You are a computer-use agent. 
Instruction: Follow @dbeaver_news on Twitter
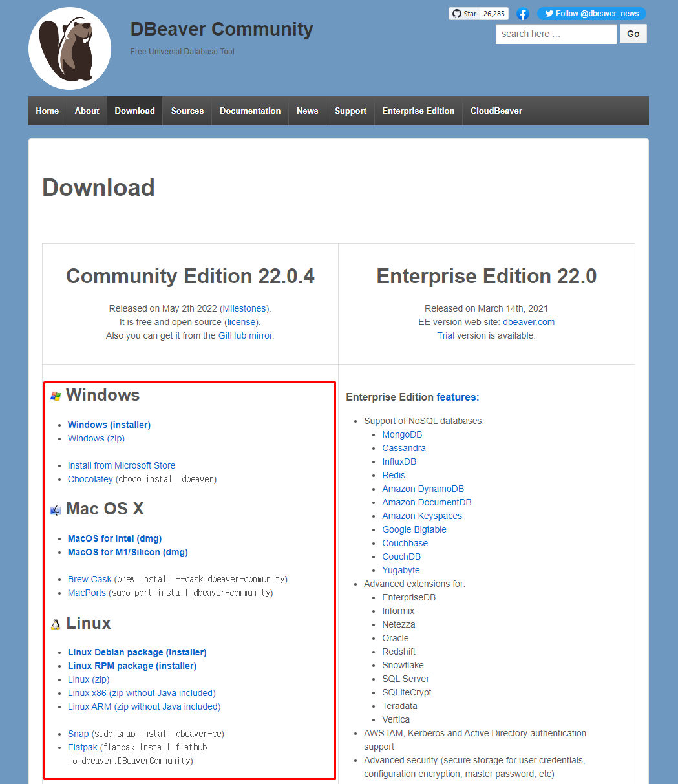591,14
